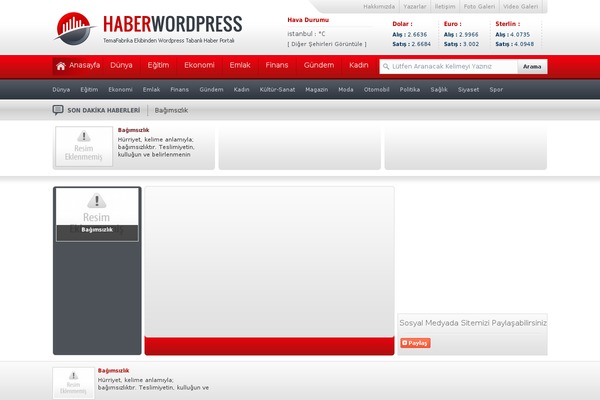600x400 pixels.
Task: Click the bottom news placeholder thumbnail
Action: [73, 383]
